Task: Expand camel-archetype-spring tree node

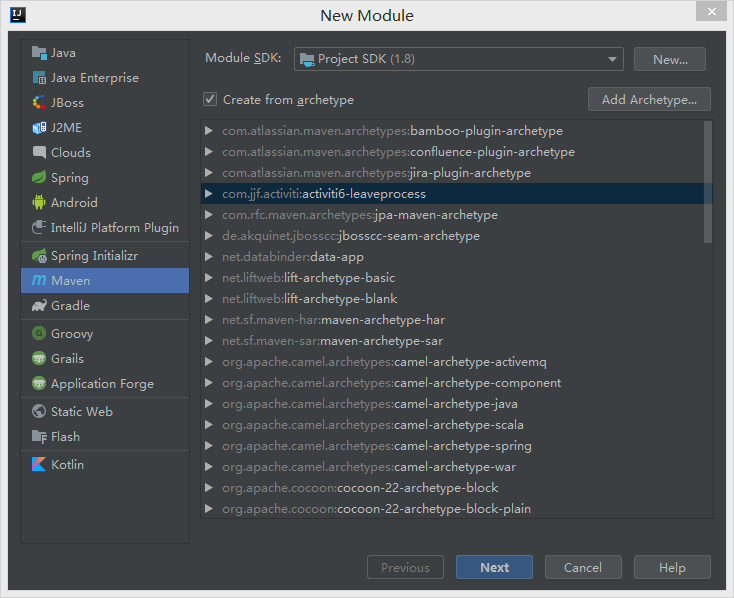Action: (x=208, y=446)
